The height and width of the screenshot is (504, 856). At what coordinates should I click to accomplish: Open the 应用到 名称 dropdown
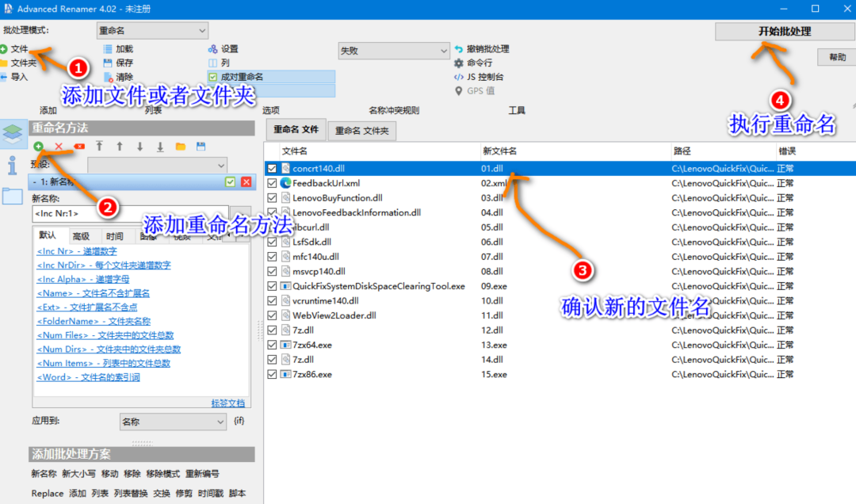(x=173, y=422)
